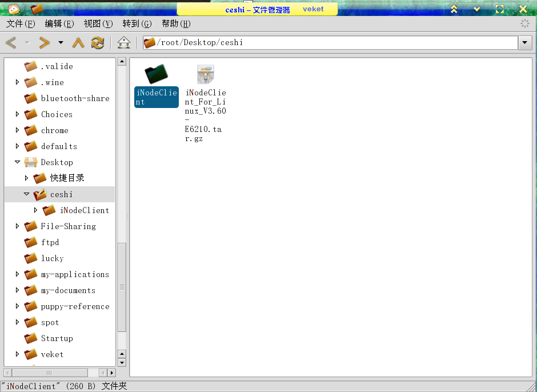Select bluetooth-share folder icon in tree
This screenshot has height=392, width=537.
[x=31, y=98]
